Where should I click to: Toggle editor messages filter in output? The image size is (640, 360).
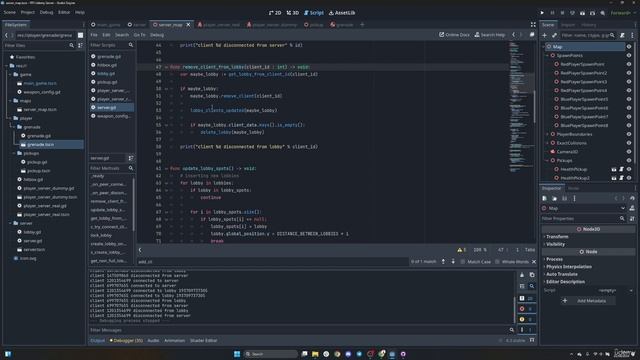click(527, 330)
